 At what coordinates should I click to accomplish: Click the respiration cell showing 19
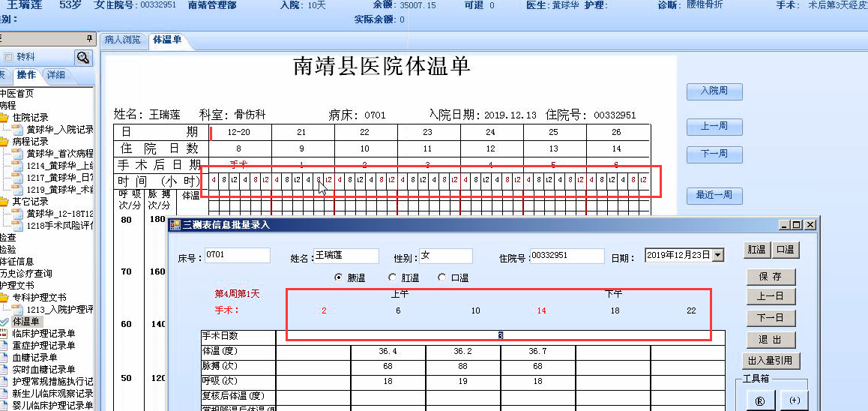462,382
